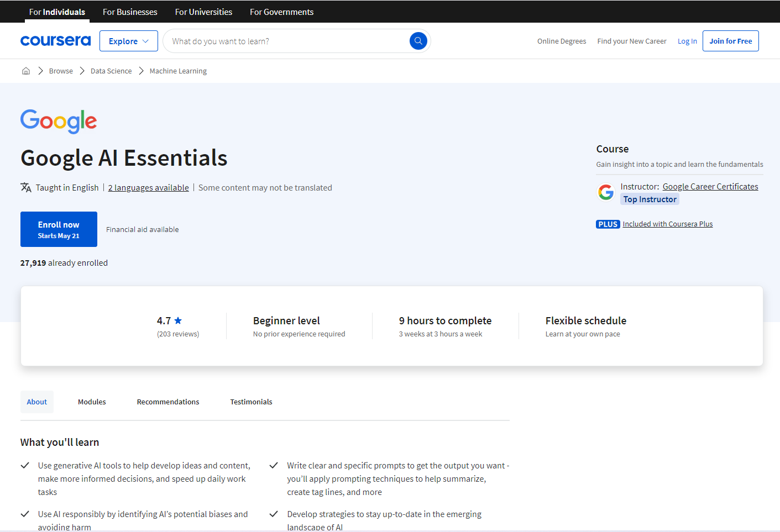The image size is (780, 532).
Task: Switch to For Businesses tab
Action: pos(130,12)
